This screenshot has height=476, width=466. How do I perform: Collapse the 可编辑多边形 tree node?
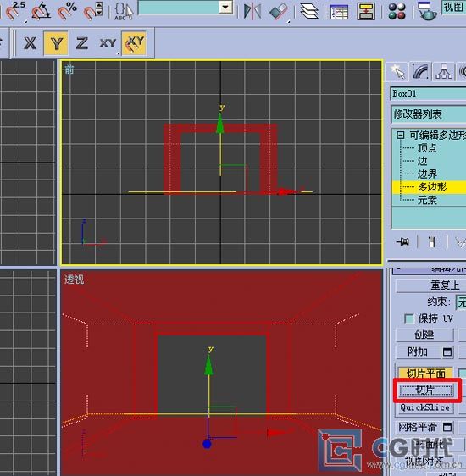[401, 135]
